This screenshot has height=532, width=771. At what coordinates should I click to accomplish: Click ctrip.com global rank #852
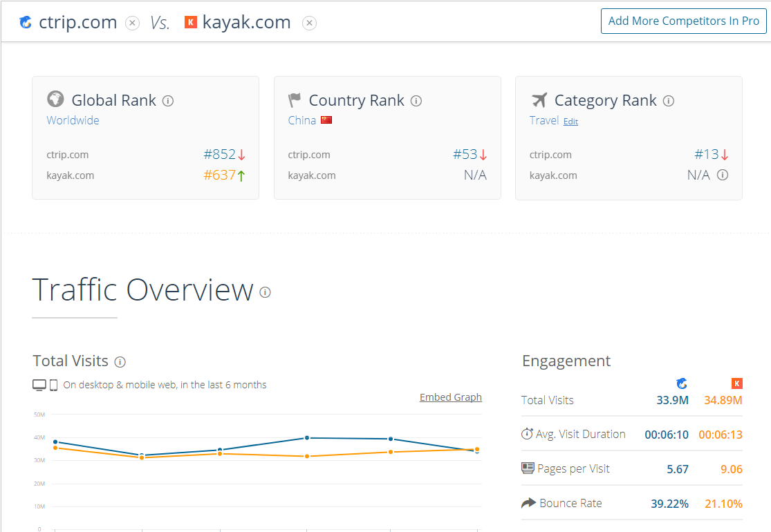[x=220, y=154]
